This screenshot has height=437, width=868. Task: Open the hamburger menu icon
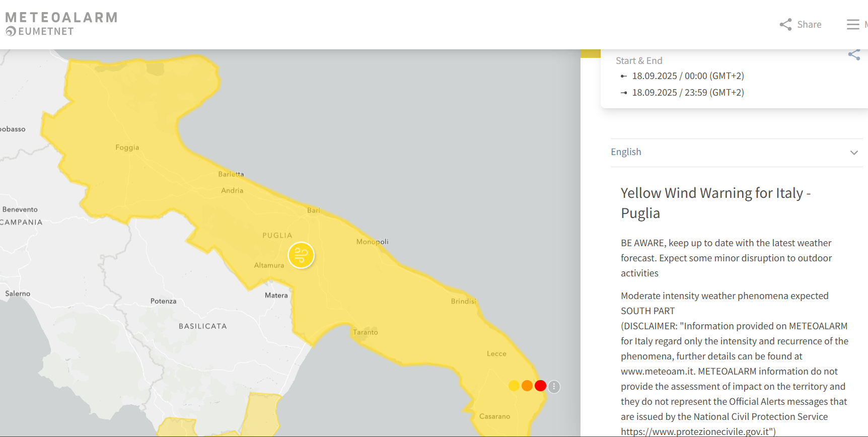click(x=853, y=25)
